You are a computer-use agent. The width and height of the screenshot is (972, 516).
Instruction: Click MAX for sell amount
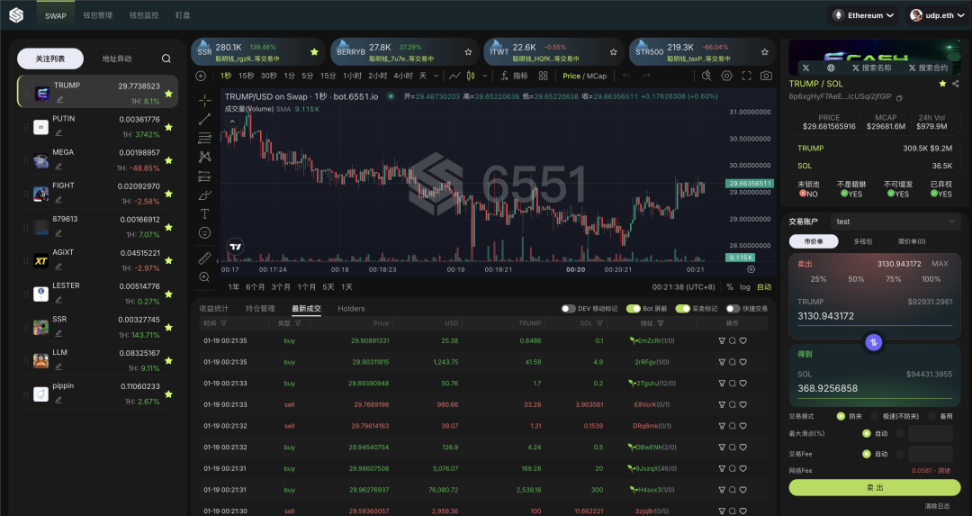coord(940,264)
